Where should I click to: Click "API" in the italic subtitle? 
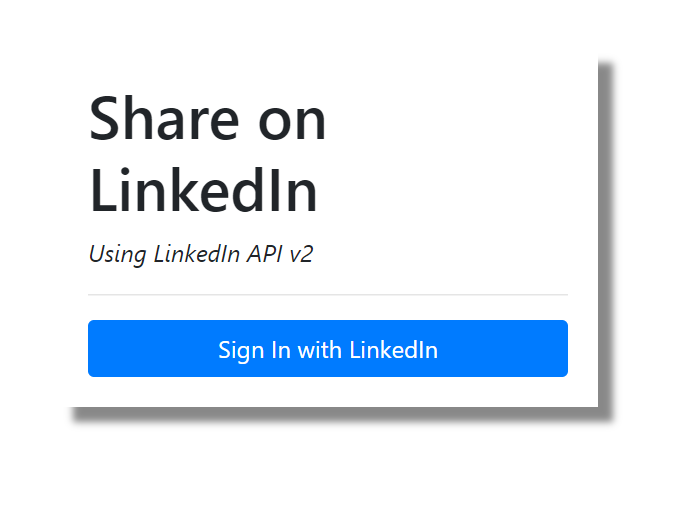click(x=264, y=254)
